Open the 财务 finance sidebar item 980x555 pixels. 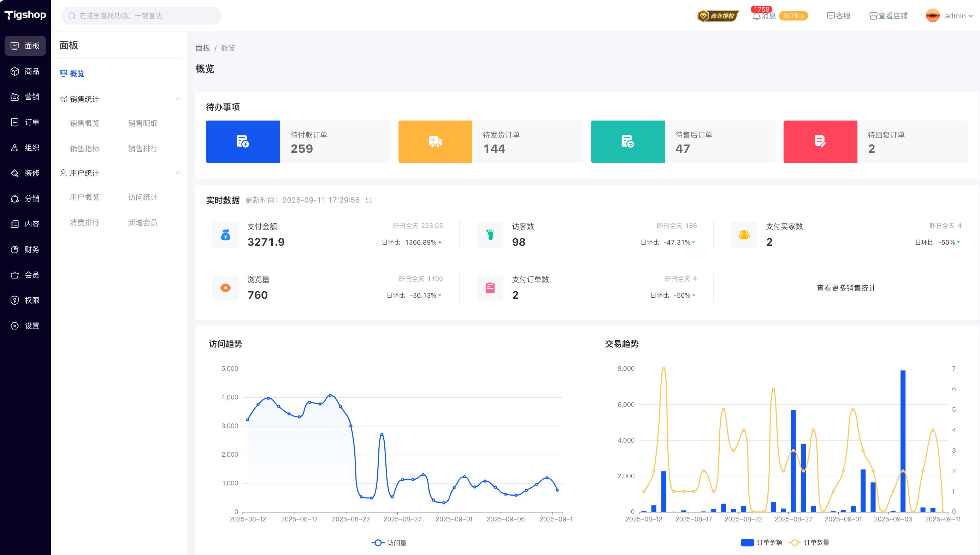click(x=25, y=249)
